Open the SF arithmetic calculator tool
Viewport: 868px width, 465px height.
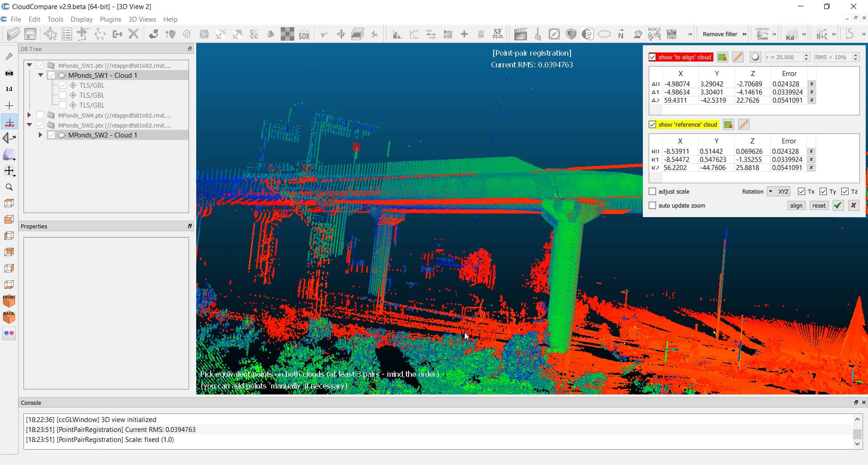pos(481,34)
